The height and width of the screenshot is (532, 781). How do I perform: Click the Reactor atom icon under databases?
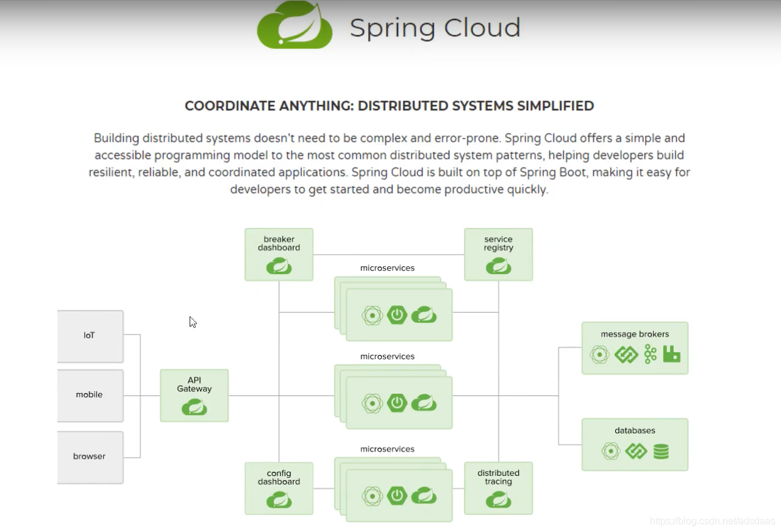[x=610, y=451]
